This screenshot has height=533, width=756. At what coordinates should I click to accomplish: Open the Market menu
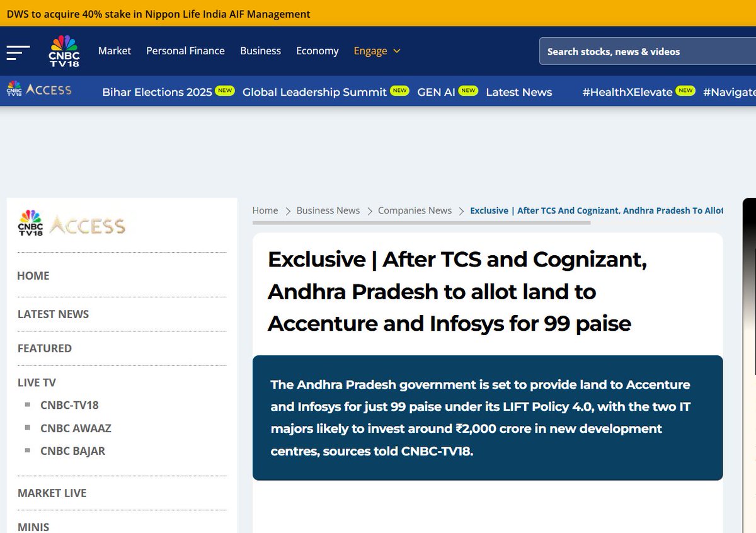pyautogui.click(x=115, y=51)
